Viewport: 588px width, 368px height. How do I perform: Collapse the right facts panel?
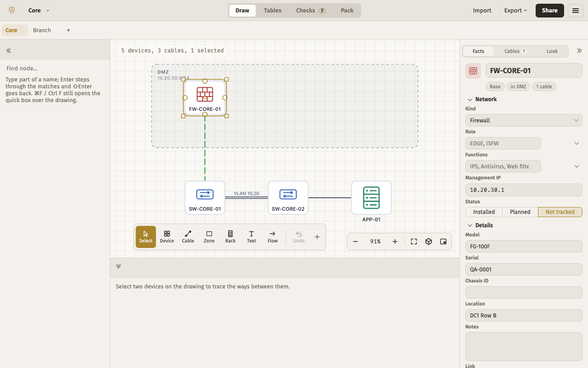click(579, 51)
